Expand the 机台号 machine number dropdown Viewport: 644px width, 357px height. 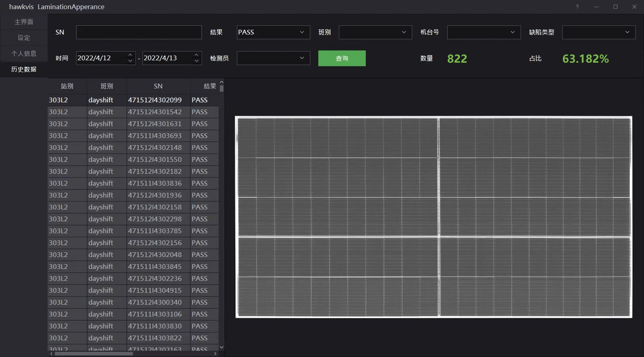(x=484, y=32)
